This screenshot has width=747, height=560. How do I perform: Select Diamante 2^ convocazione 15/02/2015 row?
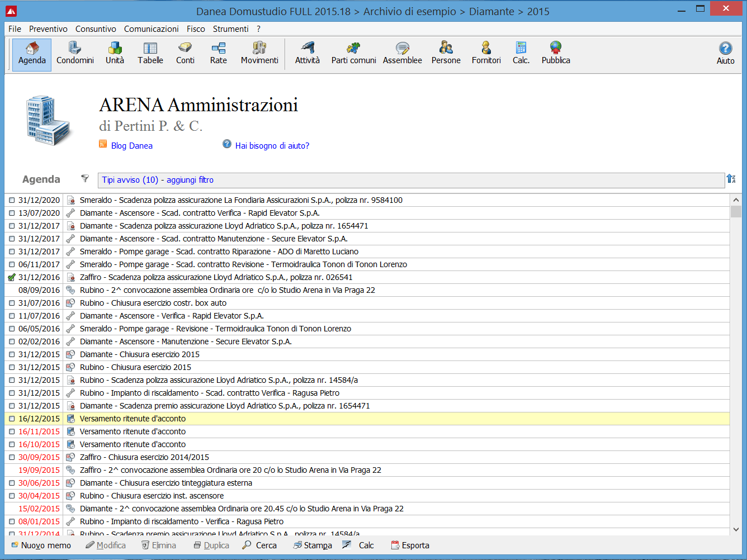[367, 509]
